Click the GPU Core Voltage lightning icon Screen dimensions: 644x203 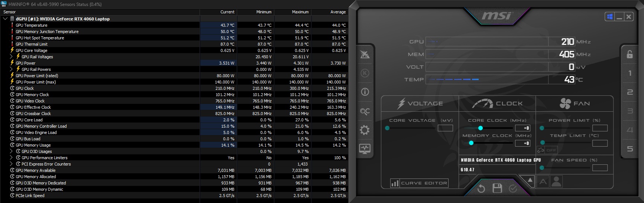(x=12, y=50)
